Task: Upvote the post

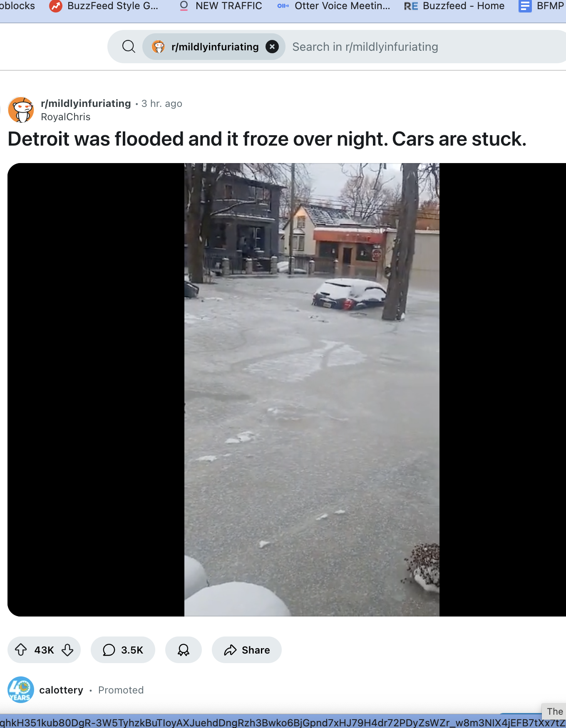Action: [x=21, y=650]
